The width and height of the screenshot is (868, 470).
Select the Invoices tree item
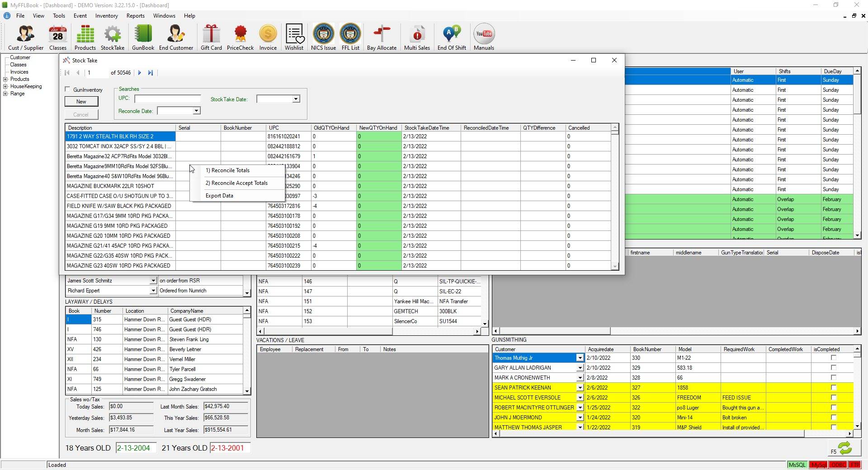[19, 72]
